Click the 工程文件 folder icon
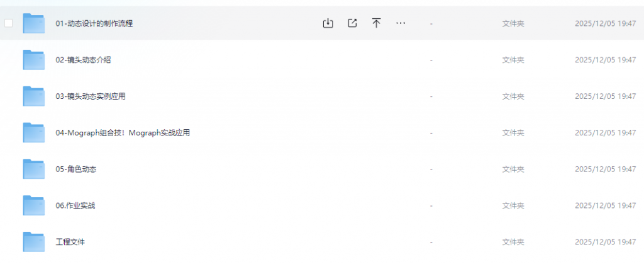 (34, 242)
